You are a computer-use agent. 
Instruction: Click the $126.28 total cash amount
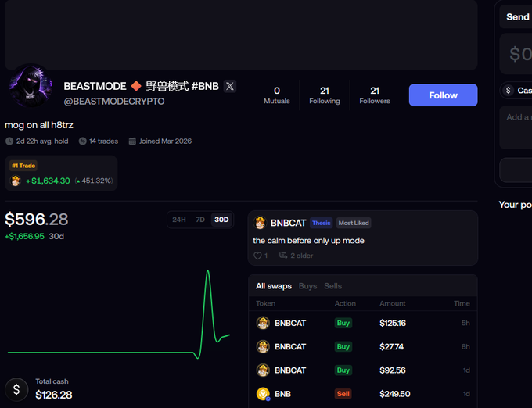[x=54, y=395]
